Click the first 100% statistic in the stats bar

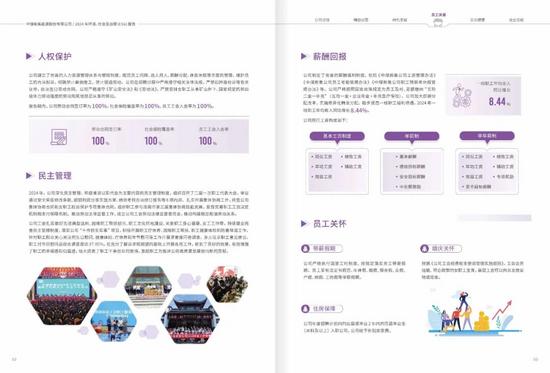pos(101,141)
